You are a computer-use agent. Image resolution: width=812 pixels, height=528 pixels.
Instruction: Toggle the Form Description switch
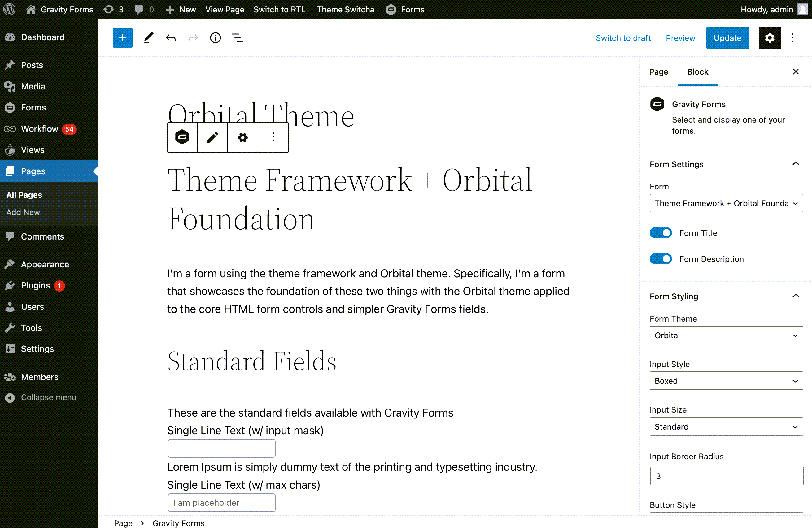(661, 259)
